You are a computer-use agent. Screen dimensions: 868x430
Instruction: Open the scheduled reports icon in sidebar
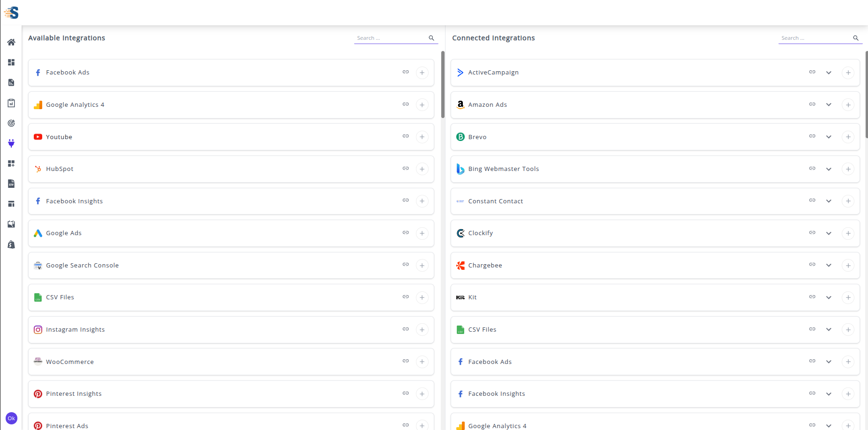click(11, 224)
